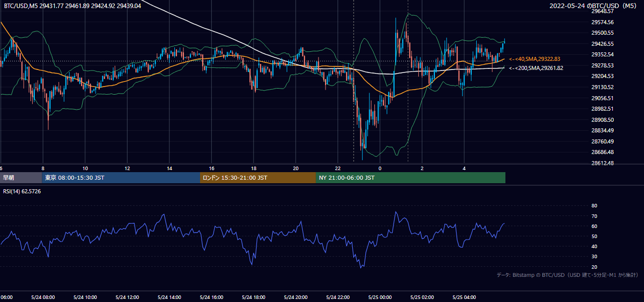Click price axis value 29130.52
644x302 pixels.
click(x=602, y=87)
